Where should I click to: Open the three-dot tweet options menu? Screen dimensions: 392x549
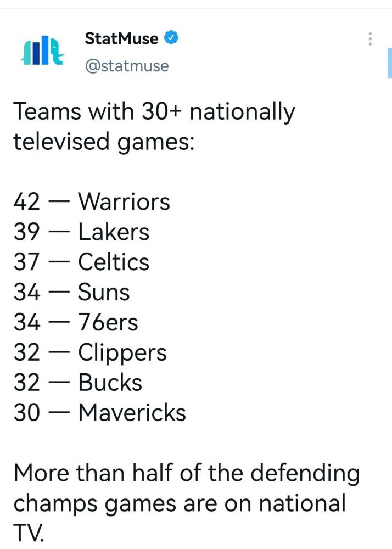[370, 39]
